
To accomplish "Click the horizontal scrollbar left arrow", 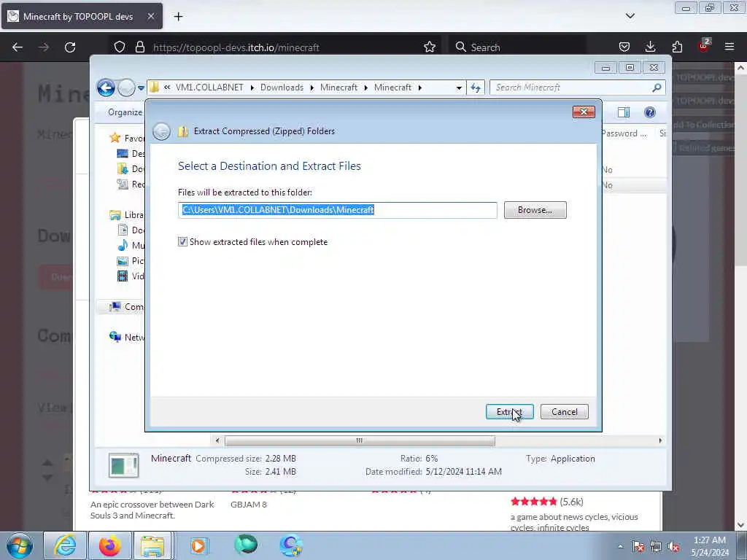I will (217, 441).
